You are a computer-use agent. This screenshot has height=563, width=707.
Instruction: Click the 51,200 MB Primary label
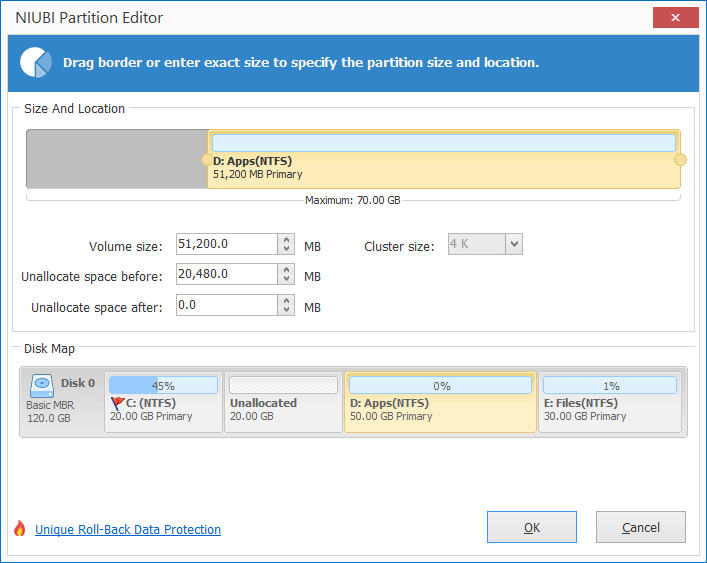(257, 174)
